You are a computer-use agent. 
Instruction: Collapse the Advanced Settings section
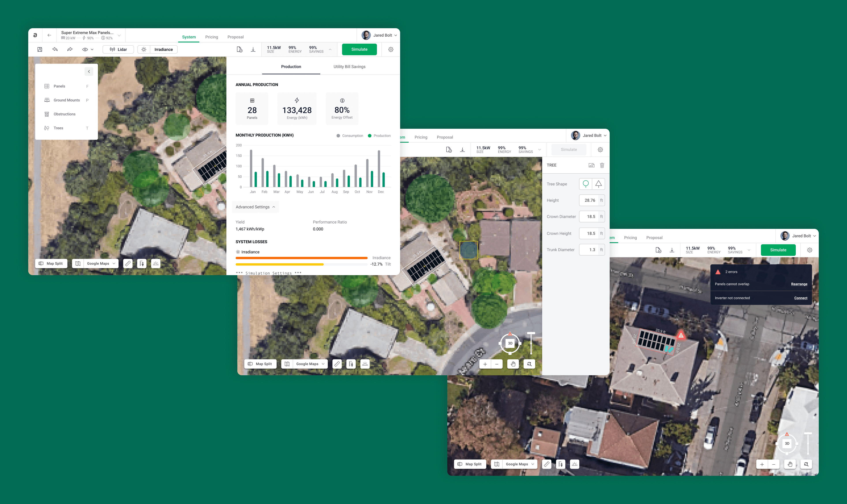coord(255,207)
